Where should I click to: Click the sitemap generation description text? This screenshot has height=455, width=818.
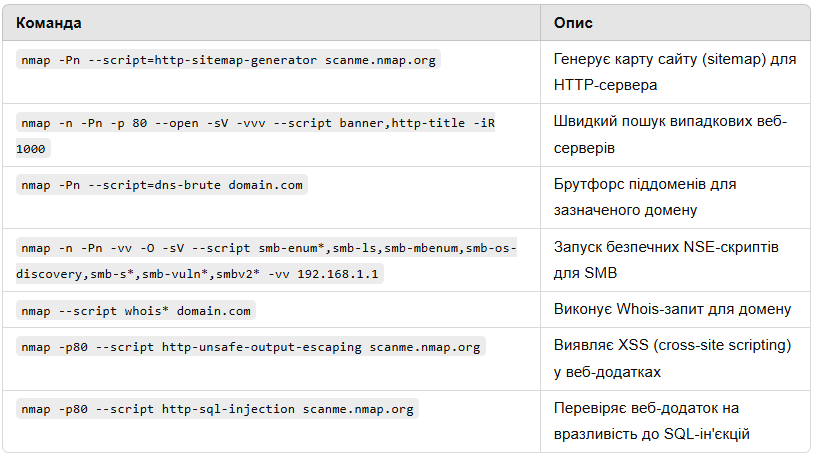675,72
